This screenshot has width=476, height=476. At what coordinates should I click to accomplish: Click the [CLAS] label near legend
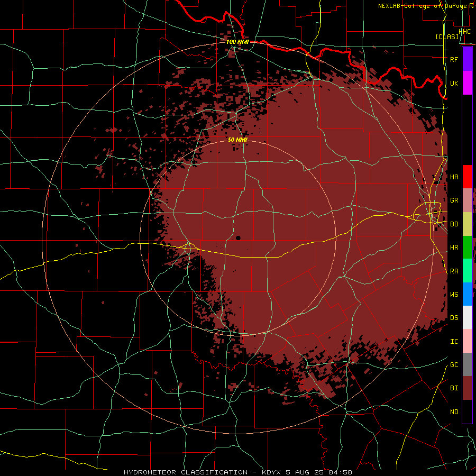pyautogui.click(x=447, y=36)
